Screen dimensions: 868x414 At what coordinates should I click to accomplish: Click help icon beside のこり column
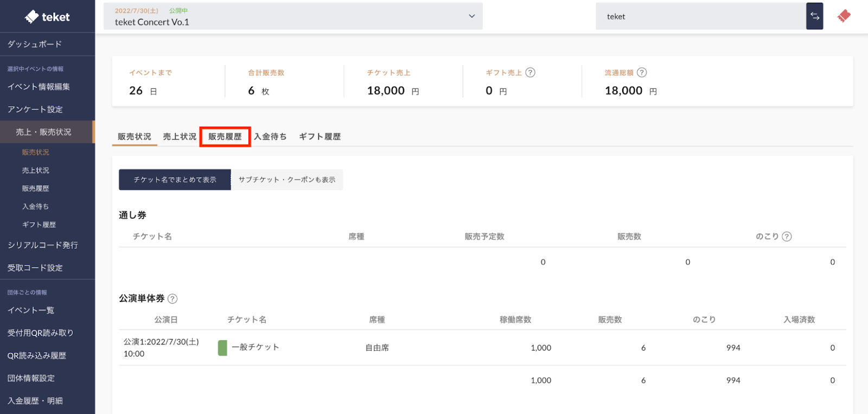click(x=787, y=237)
